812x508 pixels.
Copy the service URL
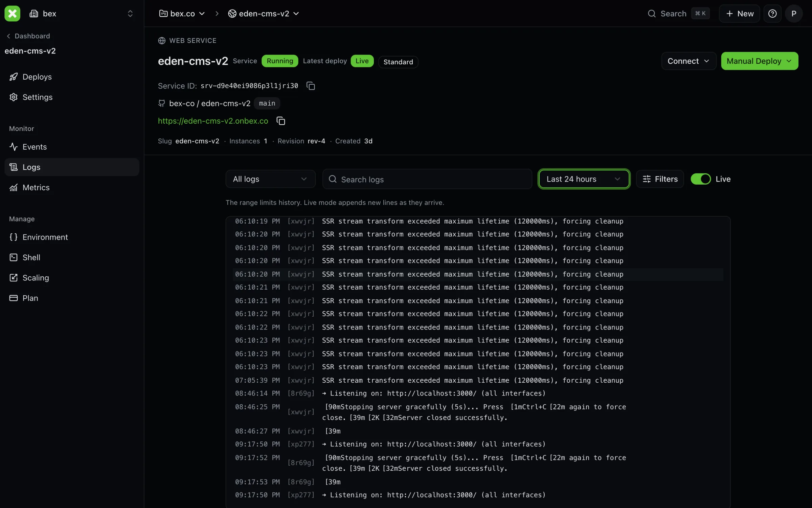click(x=281, y=121)
